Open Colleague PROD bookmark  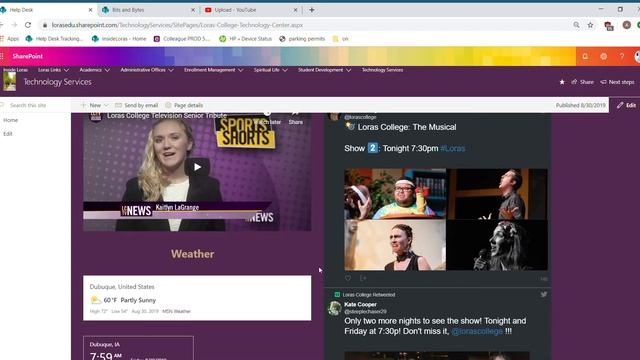point(182,39)
